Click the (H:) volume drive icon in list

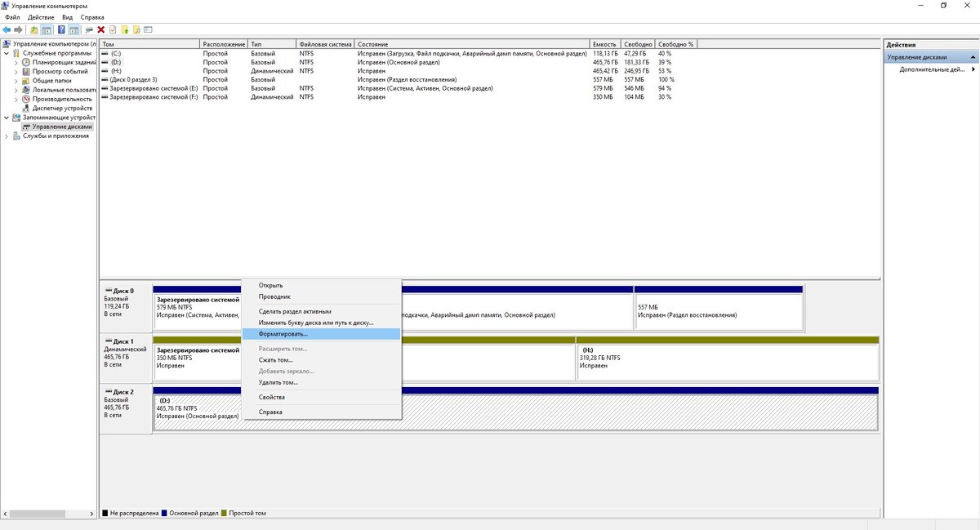click(x=105, y=71)
